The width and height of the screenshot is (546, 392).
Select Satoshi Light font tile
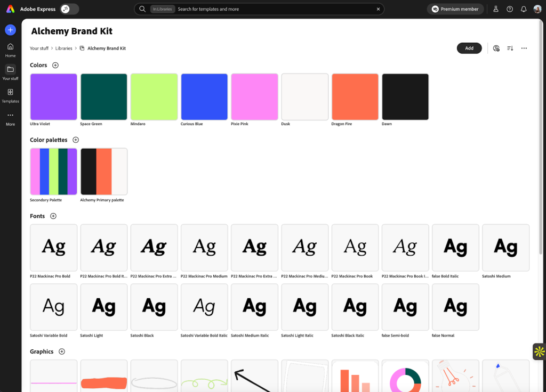[x=104, y=307]
